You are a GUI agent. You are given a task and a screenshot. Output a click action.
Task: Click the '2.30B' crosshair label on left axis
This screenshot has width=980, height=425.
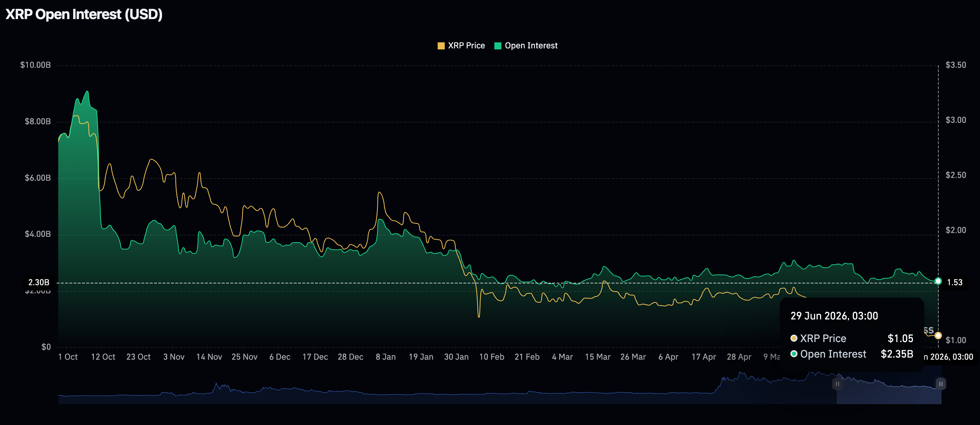39,282
